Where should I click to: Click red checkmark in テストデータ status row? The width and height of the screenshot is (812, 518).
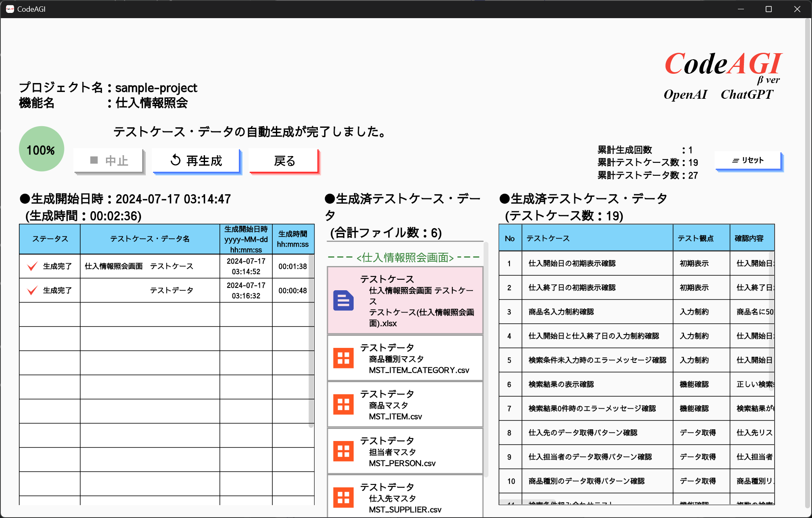(x=32, y=290)
